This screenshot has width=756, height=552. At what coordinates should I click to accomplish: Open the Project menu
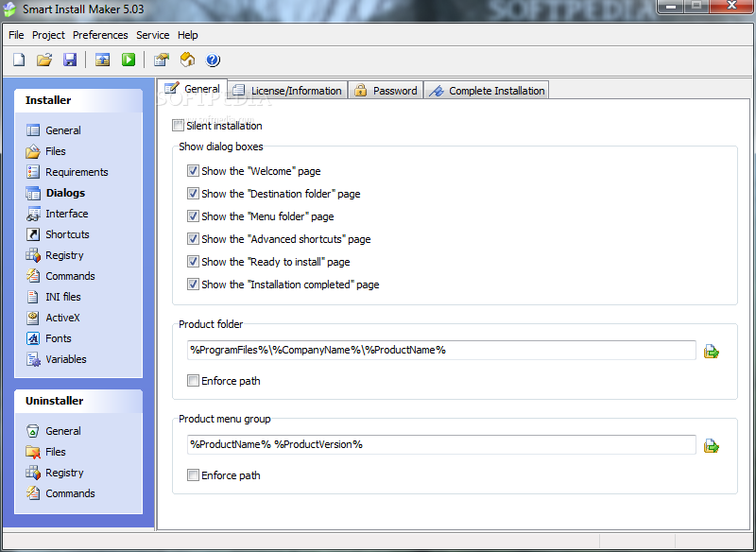coord(48,35)
